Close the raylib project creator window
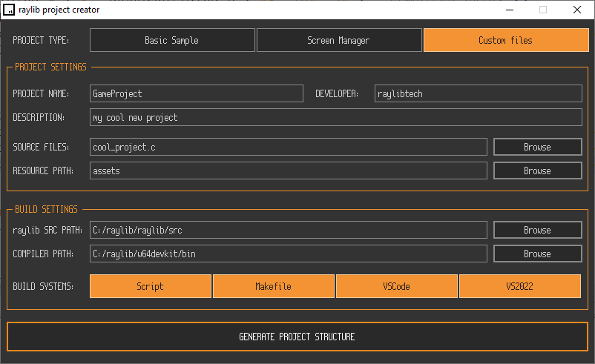Screen dimensions: 595x364 pos(577,10)
